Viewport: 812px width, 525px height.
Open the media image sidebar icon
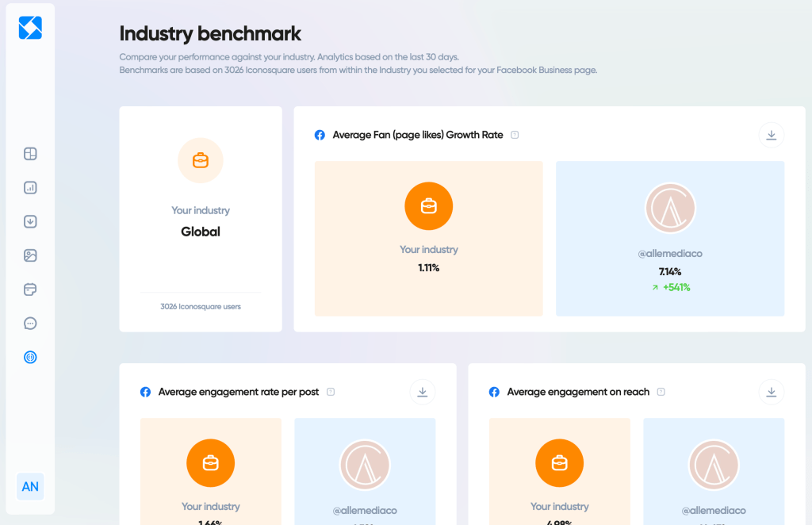pyautogui.click(x=30, y=255)
